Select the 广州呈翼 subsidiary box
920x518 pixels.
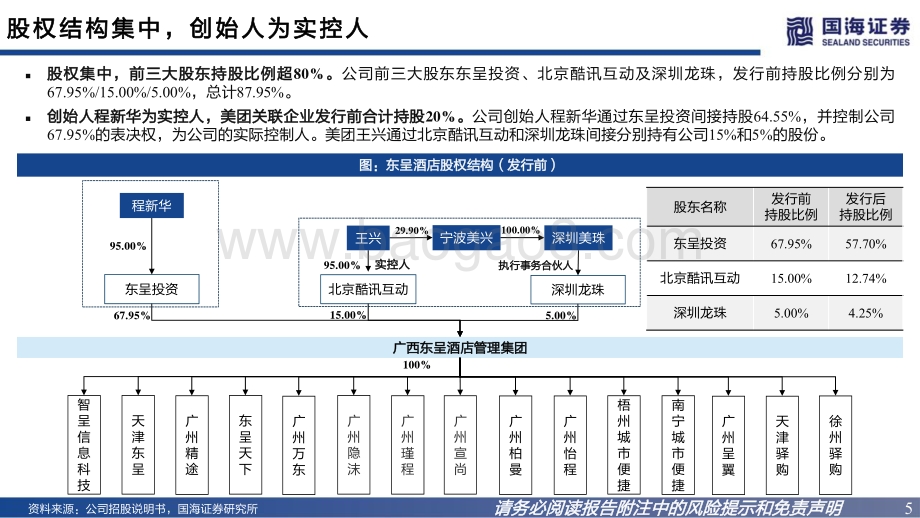[x=728, y=445]
